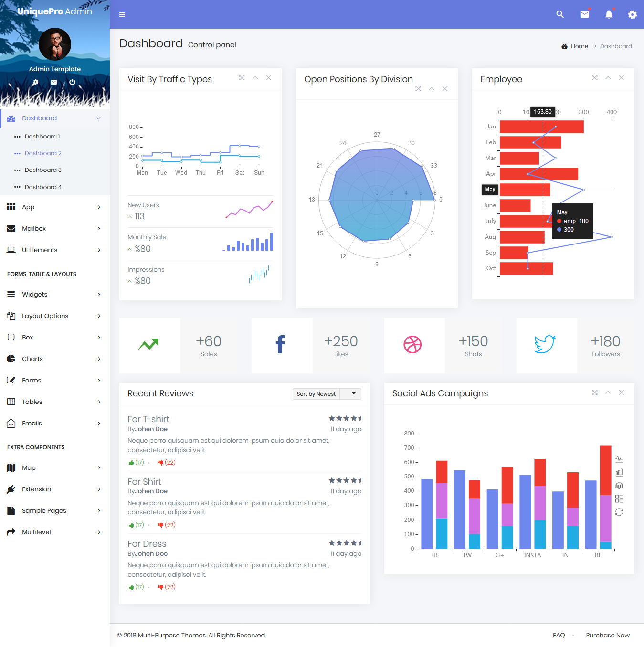Close the Employee panel
The height and width of the screenshot is (647, 644).
622,78
